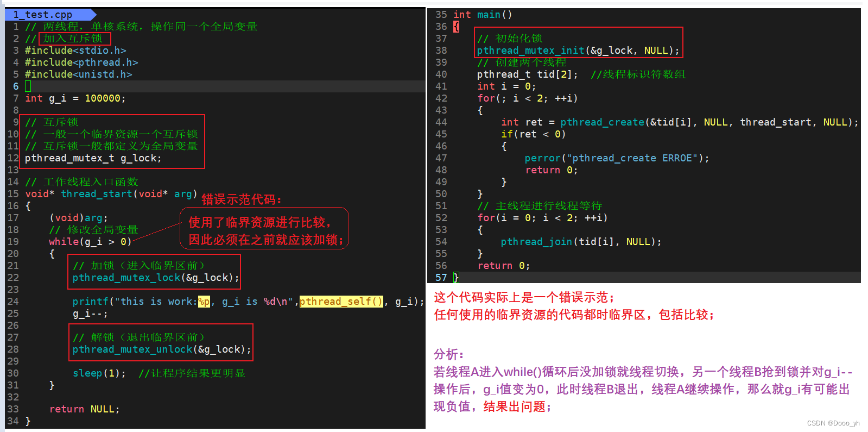
Task: Click the 'pthread_t tid[2];' declaration
Action: click(x=527, y=74)
